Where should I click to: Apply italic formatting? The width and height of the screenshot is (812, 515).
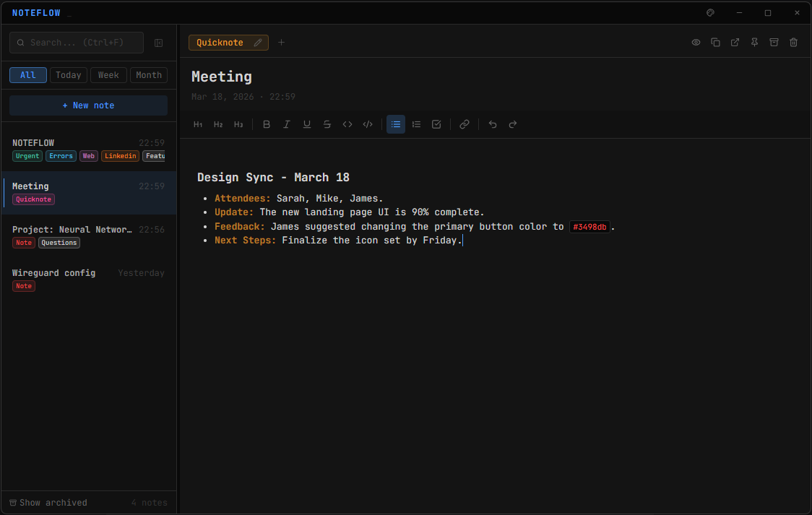tap(287, 124)
